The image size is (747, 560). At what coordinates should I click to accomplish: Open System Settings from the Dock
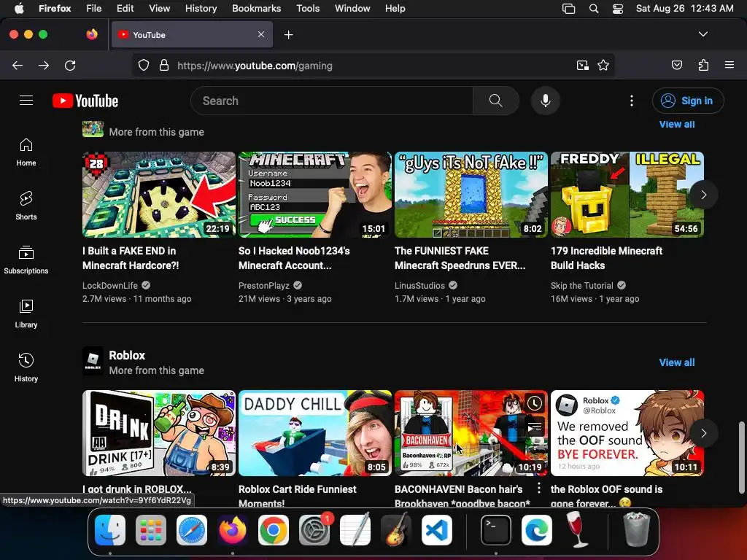click(x=314, y=530)
